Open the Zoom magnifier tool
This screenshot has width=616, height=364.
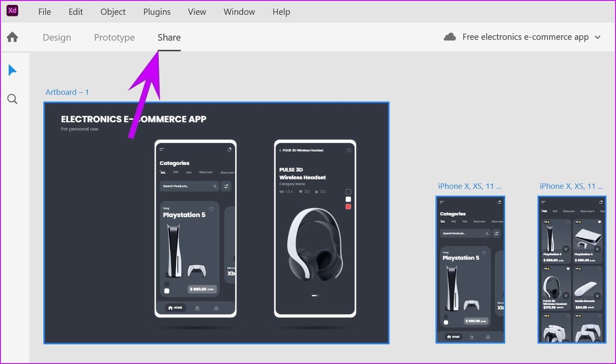[12, 99]
